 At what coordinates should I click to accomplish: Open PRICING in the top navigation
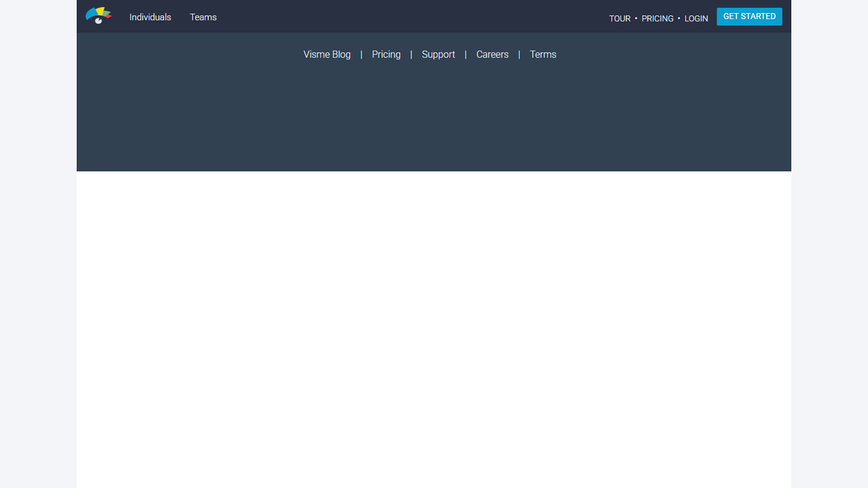(x=658, y=19)
